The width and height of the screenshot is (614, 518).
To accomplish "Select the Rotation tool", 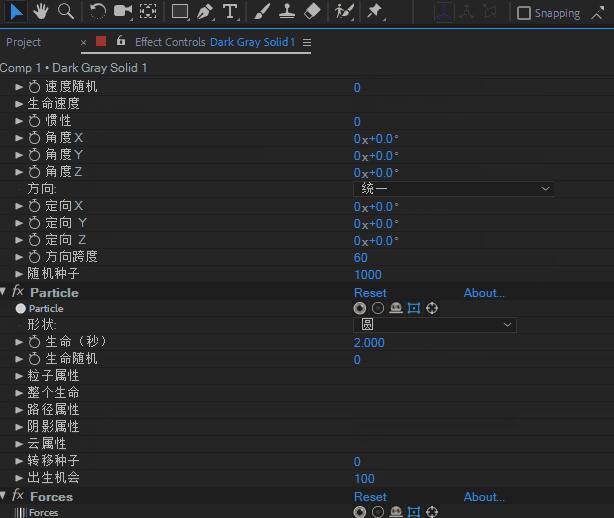I will [98, 11].
